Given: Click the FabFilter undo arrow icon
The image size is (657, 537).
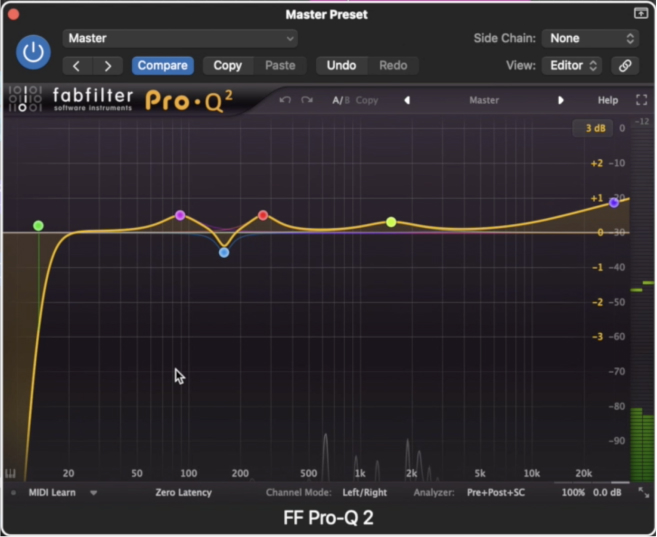Looking at the screenshot, I should (285, 100).
